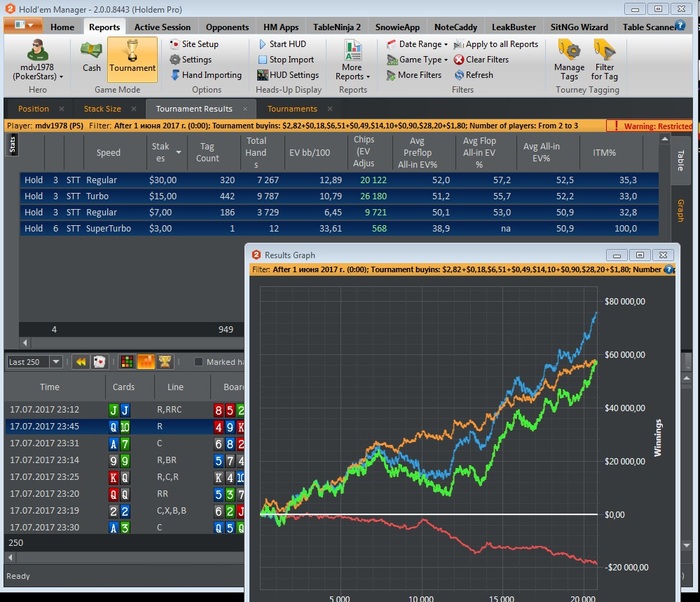Open the NoteCaddy tab

pos(455,27)
